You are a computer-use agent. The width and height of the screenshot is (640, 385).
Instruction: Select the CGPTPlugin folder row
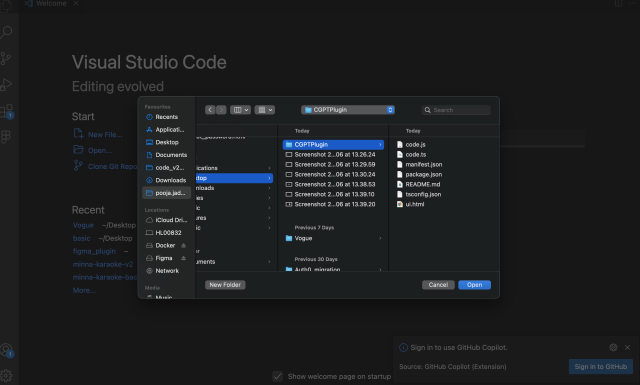coord(333,145)
